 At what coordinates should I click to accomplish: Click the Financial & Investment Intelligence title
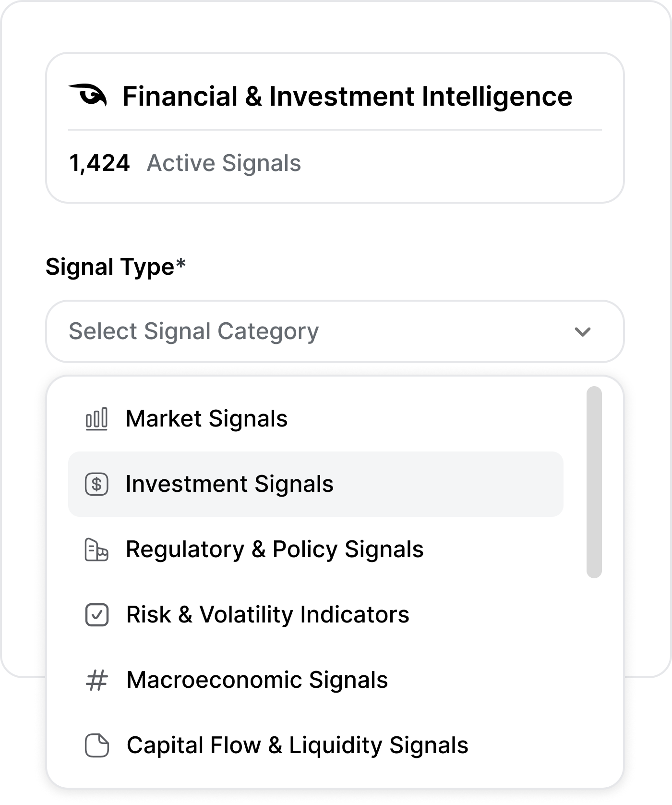click(347, 96)
